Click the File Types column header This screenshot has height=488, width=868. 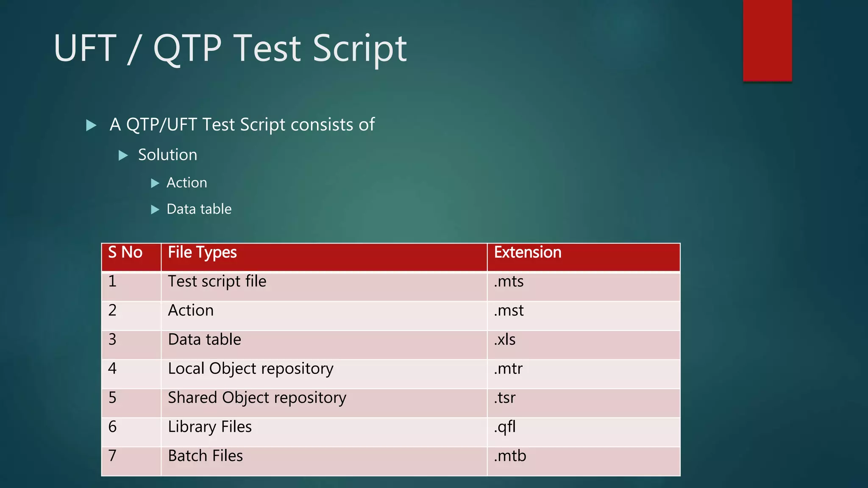pos(324,257)
